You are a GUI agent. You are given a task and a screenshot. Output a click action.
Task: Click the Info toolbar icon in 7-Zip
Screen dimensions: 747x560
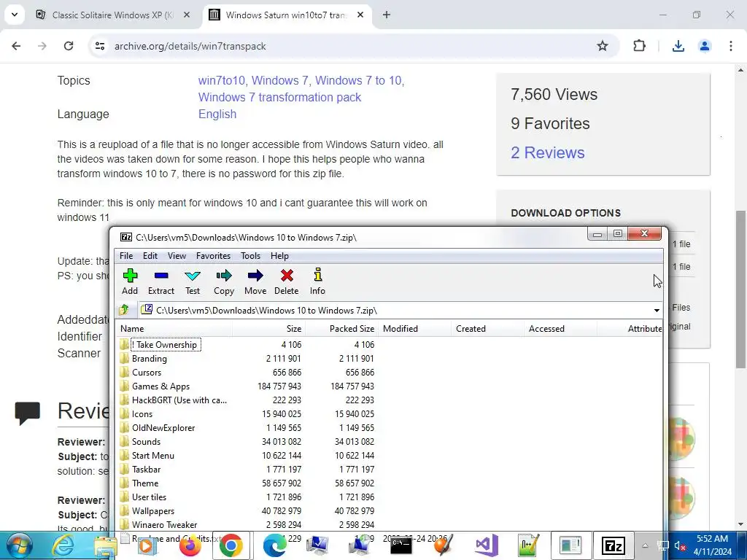[x=318, y=275]
